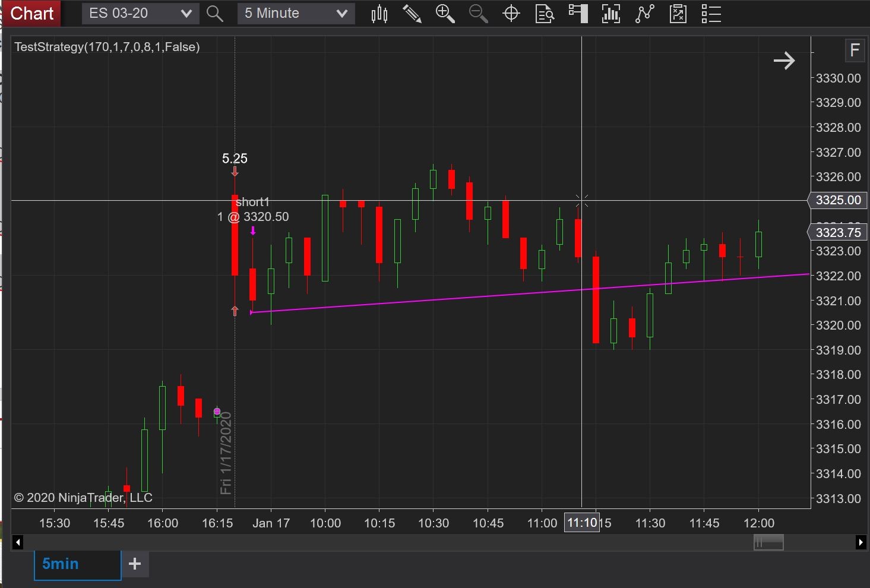Click the short1 entry label
This screenshot has width=870, height=588.
[252, 202]
